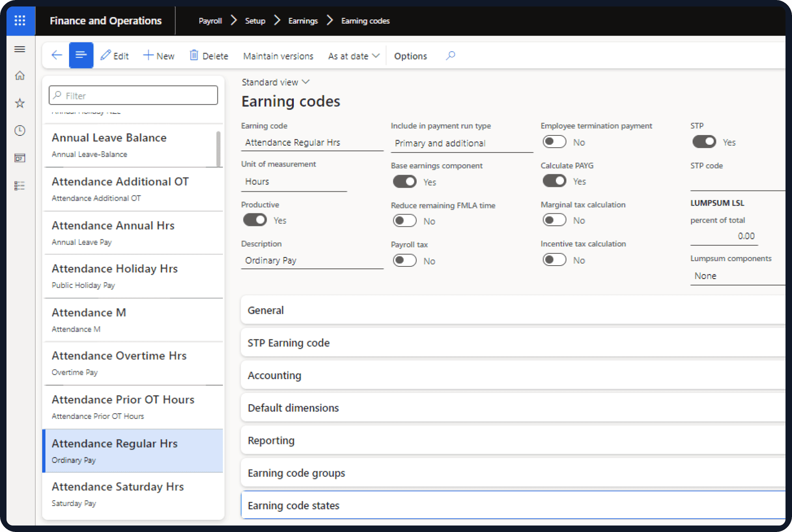The height and width of the screenshot is (532, 792).
Task: Expand the General section
Action: (513, 310)
